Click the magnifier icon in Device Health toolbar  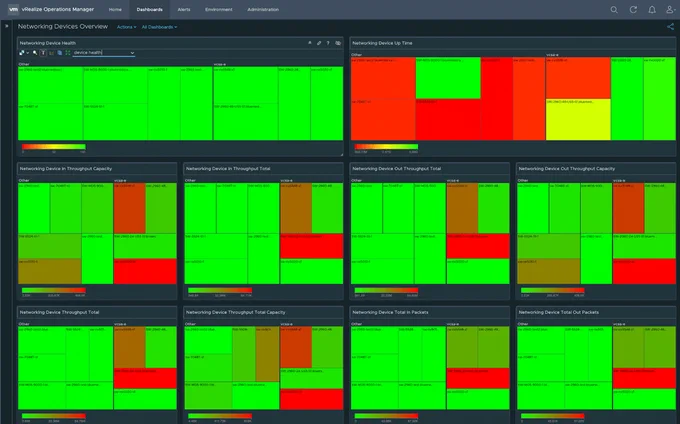pyautogui.click(x=35, y=53)
